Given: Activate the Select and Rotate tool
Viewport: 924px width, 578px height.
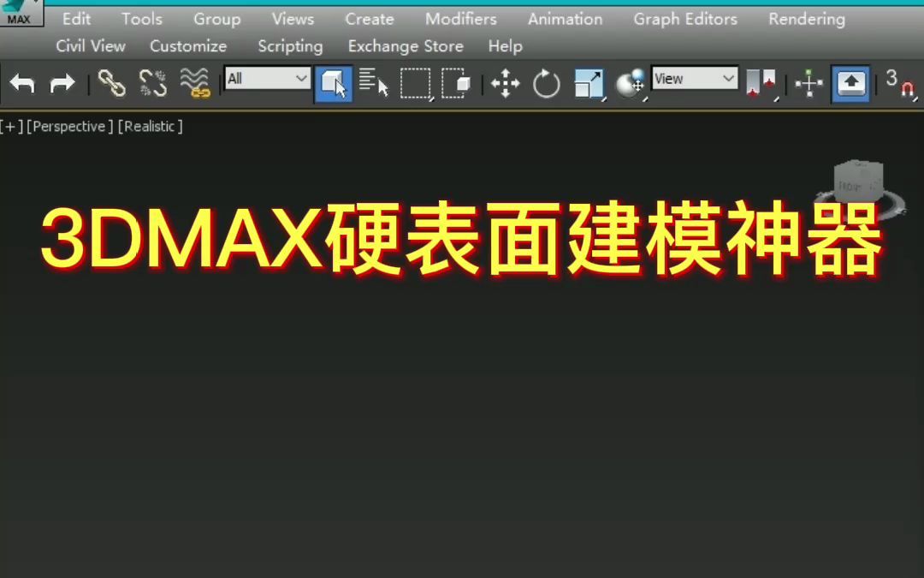Looking at the screenshot, I should 546,83.
